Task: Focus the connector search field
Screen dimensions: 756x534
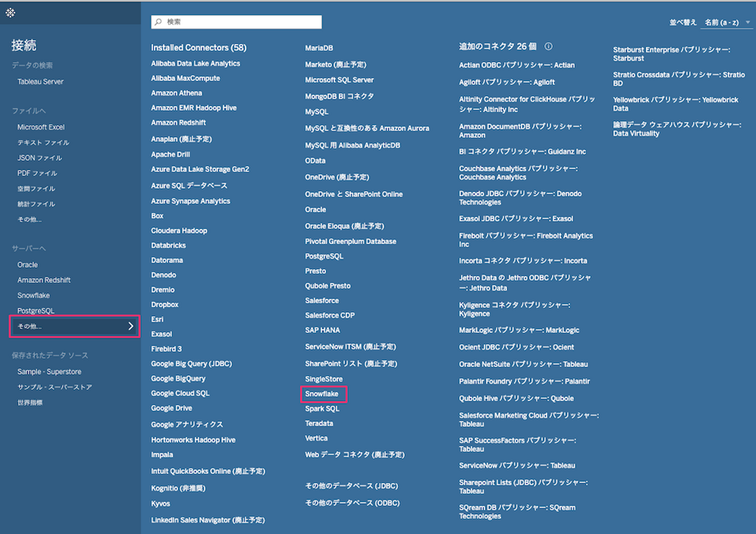Action: coord(236,22)
